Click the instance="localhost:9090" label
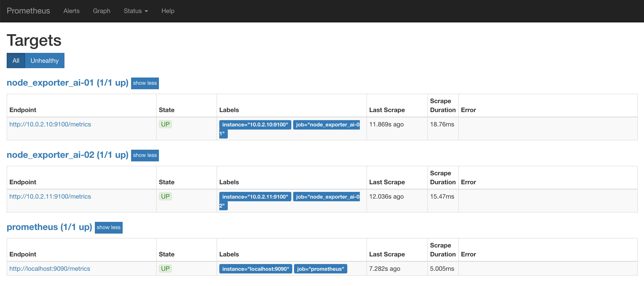This screenshot has width=644, height=286. (x=256, y=269)
